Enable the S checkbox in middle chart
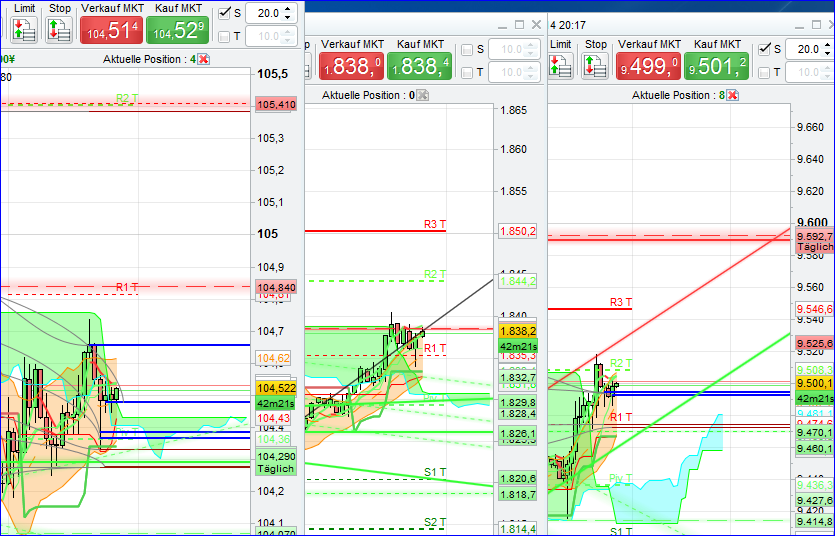This screenshot has height=536, width=835. (x=468, y=50)
